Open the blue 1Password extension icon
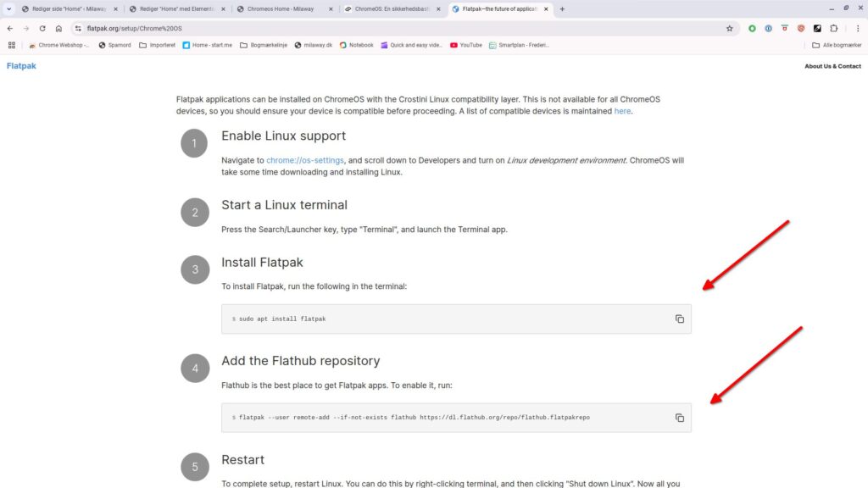This screenshot has height=488, width=868. 768,28
